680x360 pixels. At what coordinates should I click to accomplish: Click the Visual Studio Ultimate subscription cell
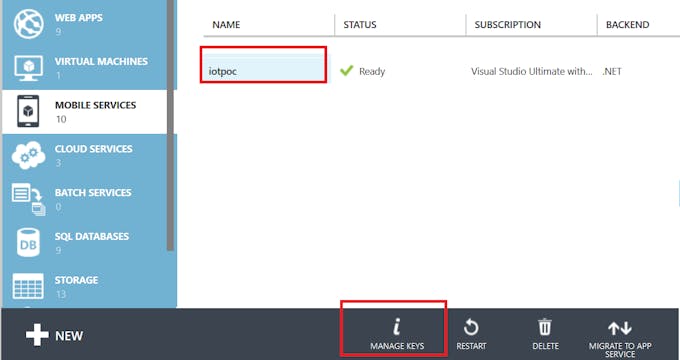pos(532,72)
